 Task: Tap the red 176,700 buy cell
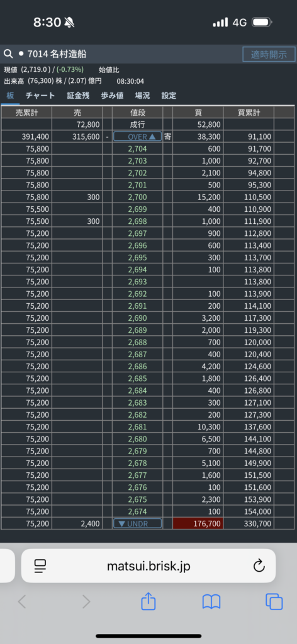pyautogui.click(x=198, y=523)
